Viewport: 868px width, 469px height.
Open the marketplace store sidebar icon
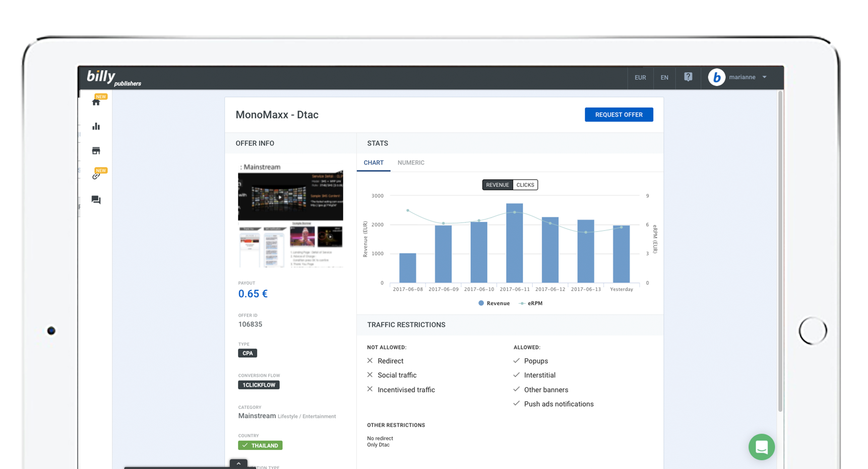tap(96, 150)
